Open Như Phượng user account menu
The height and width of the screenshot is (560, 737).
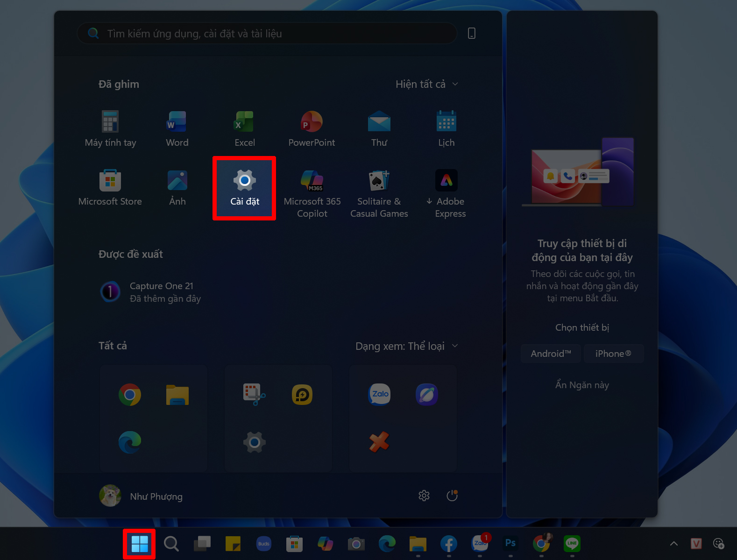click(141, 496)
